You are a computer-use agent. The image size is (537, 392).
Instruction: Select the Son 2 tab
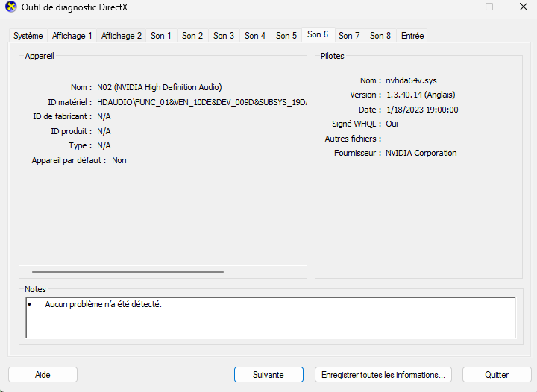[x=192, y=36]
